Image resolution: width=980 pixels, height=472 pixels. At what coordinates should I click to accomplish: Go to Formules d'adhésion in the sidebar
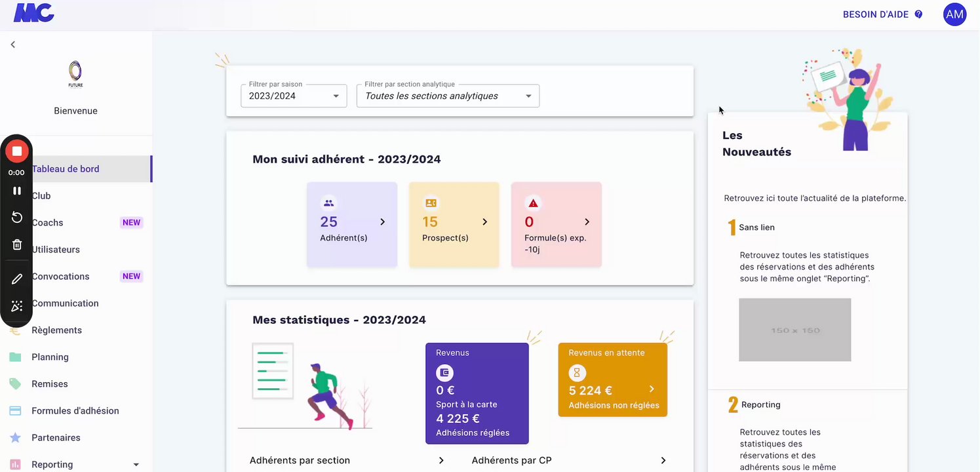point(75,411)
